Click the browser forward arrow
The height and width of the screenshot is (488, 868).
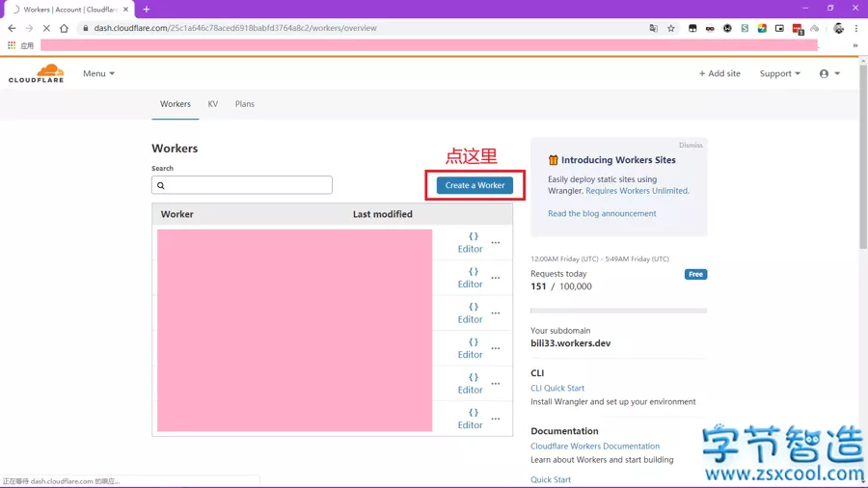(29, 28)
